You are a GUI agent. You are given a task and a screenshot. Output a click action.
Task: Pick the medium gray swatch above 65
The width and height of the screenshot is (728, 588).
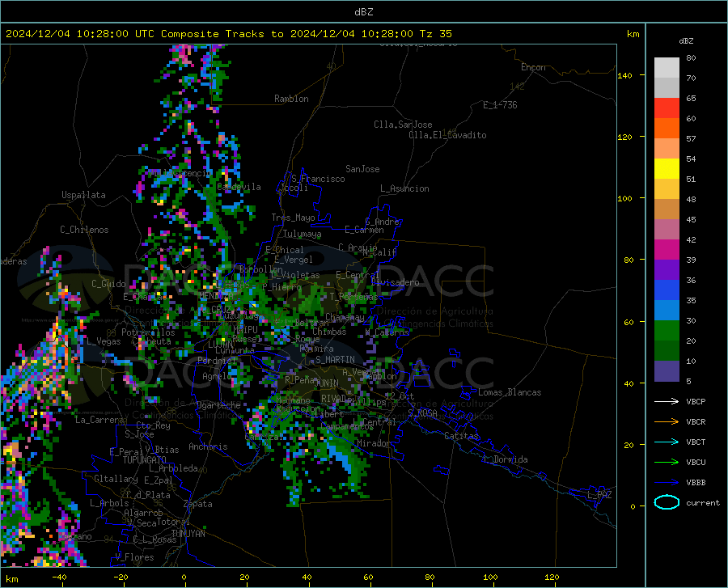[667, 87]
